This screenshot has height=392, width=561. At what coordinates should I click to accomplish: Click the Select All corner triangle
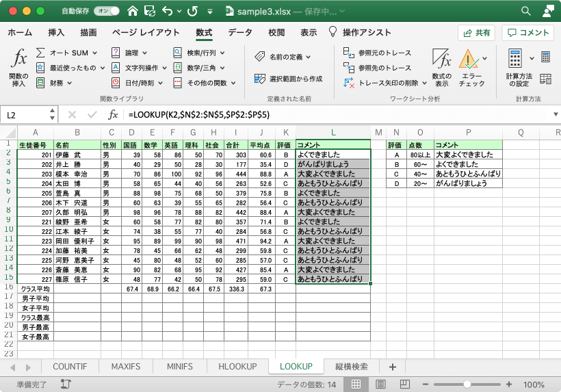pyautogui.click(x=11, y=133)
